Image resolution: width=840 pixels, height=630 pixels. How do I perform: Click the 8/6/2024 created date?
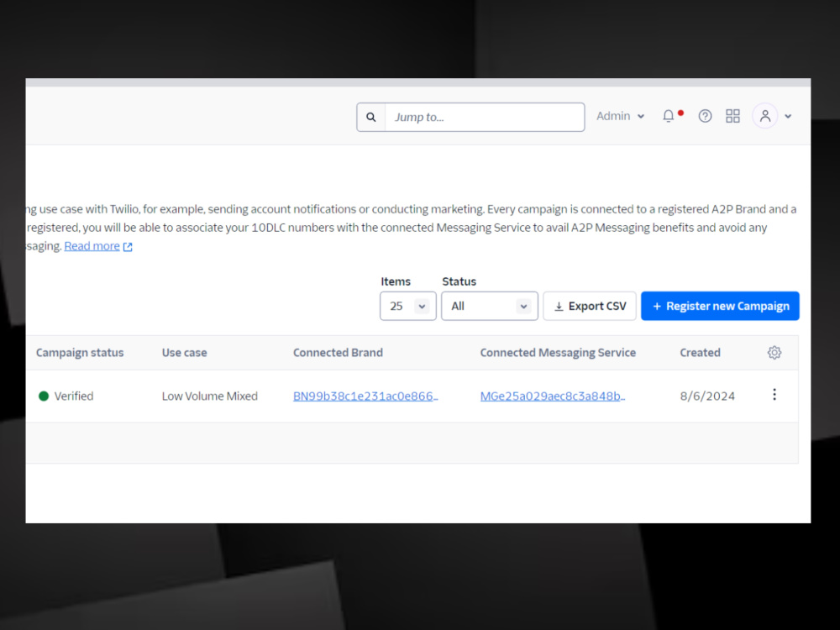(x=707, y=396)
